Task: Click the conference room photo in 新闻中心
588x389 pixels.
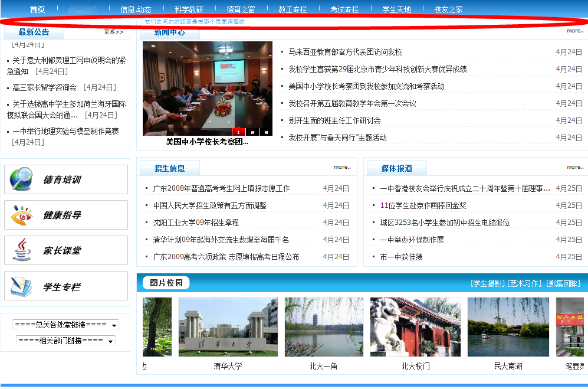Action: [x=207, y=89]
